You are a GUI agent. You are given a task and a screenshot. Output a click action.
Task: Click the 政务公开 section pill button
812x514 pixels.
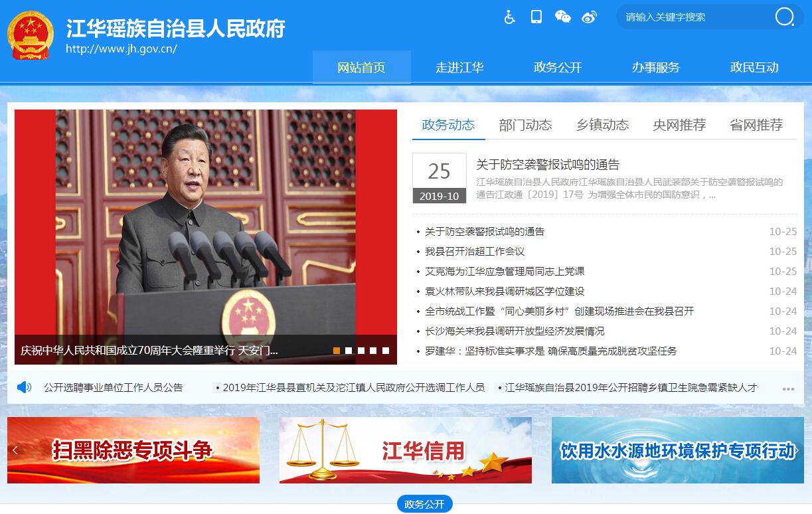[x=425, y=504]
